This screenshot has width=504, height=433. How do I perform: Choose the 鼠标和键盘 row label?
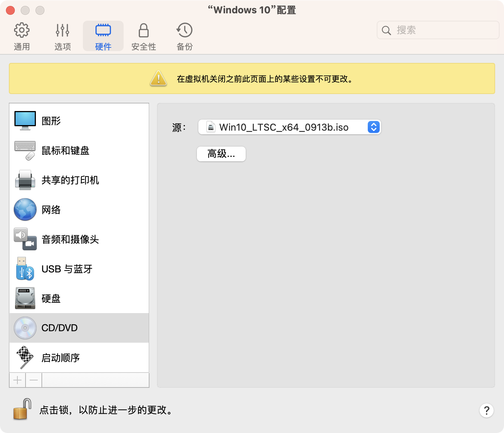click(x=65, y=151)
